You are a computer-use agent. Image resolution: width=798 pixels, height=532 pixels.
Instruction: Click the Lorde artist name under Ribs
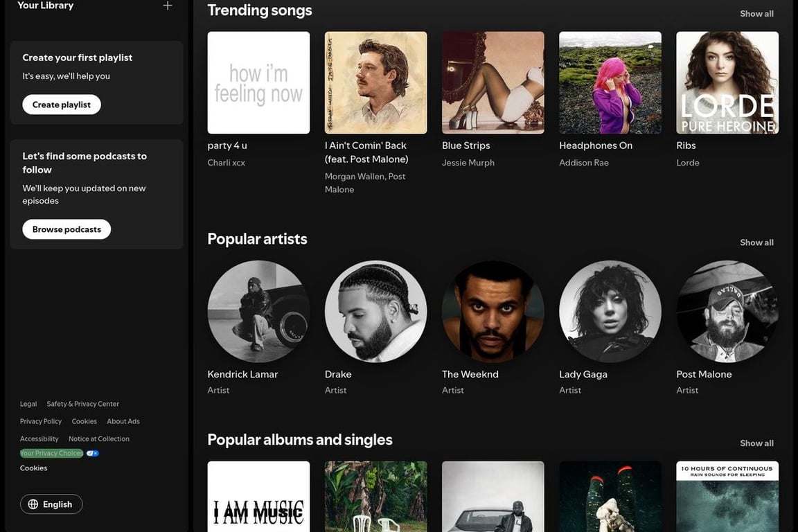click(x=688, y=162)
